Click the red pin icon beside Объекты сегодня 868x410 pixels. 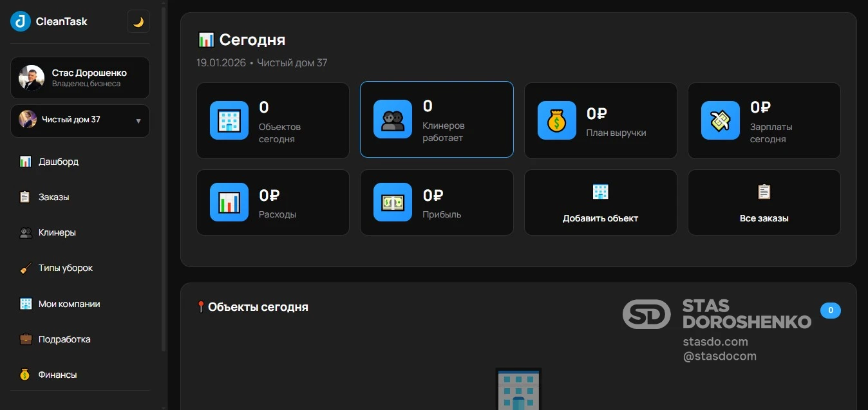point(200,306)
